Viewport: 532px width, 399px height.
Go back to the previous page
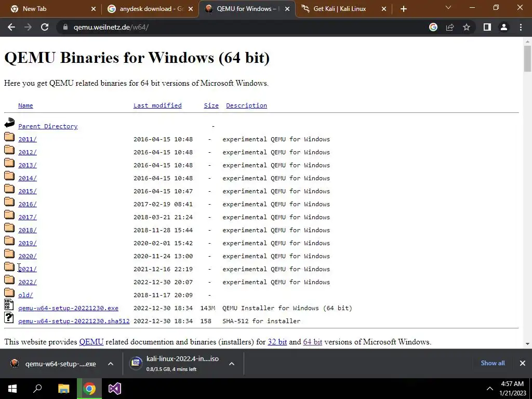point(11,27)
